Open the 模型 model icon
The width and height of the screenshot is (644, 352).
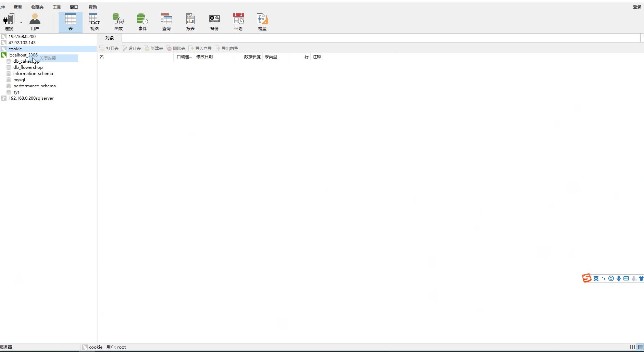262,22
